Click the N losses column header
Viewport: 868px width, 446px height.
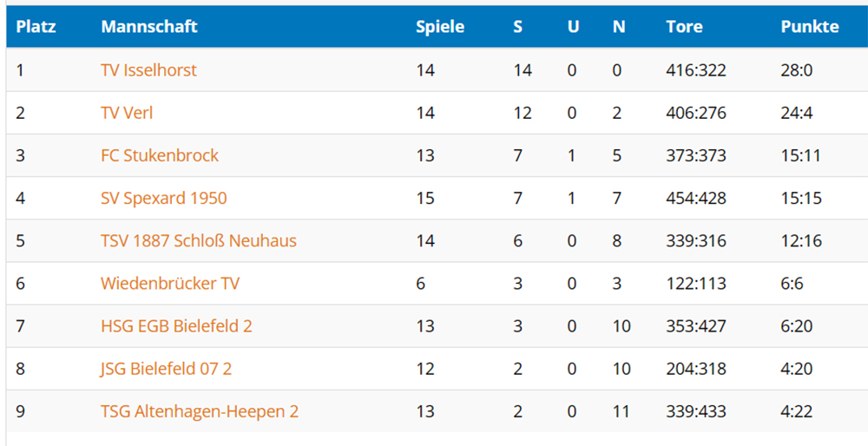619,27
